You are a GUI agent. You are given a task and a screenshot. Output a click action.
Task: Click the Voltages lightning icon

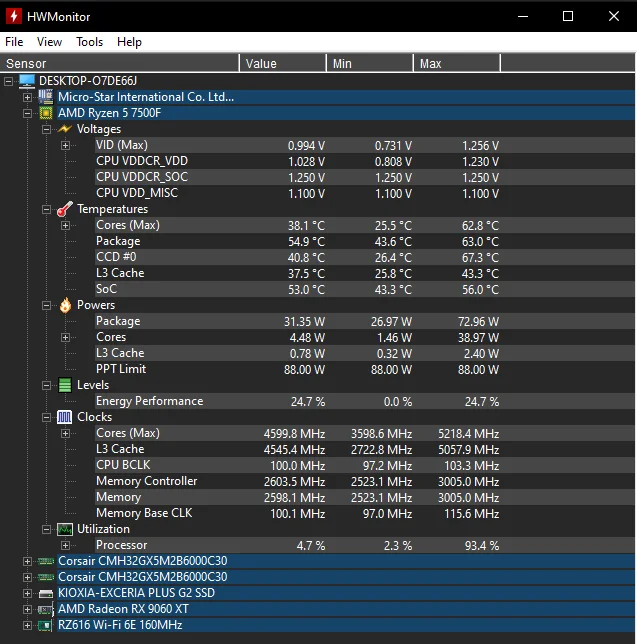point(65,129)
